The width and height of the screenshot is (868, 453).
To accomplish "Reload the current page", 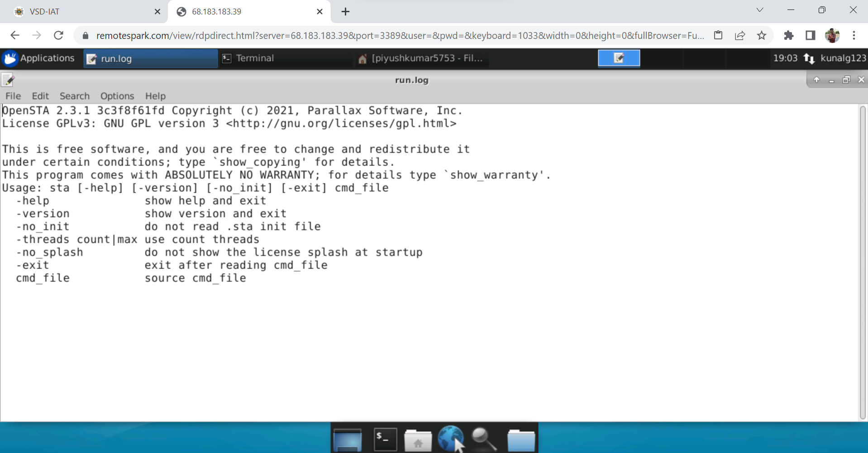I will [58, 35].
